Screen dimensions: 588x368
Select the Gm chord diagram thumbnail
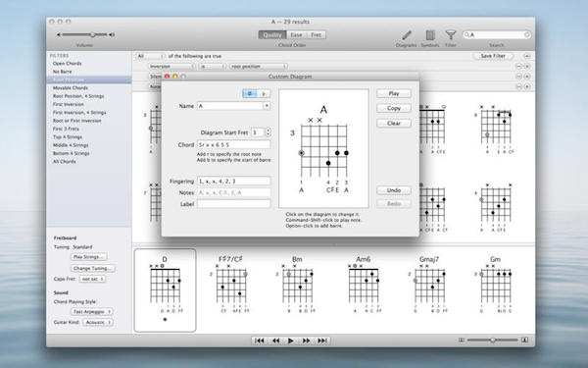click(495, 285)
